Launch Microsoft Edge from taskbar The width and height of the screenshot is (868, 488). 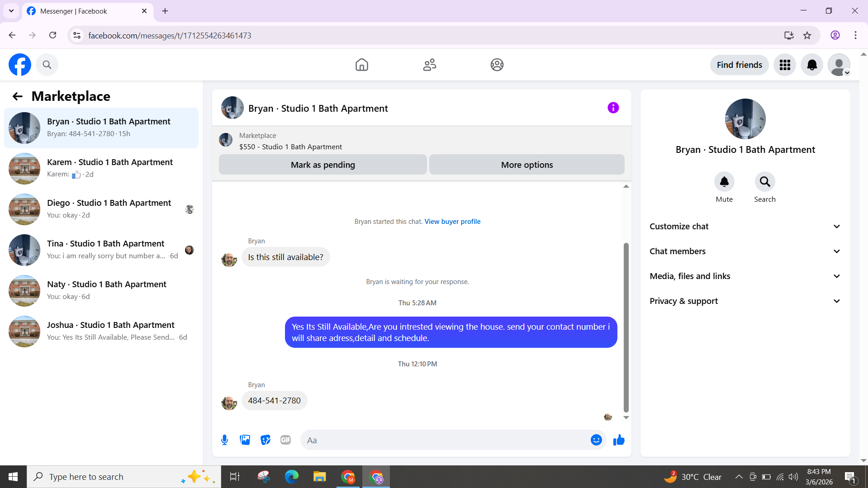coord(291,477)
